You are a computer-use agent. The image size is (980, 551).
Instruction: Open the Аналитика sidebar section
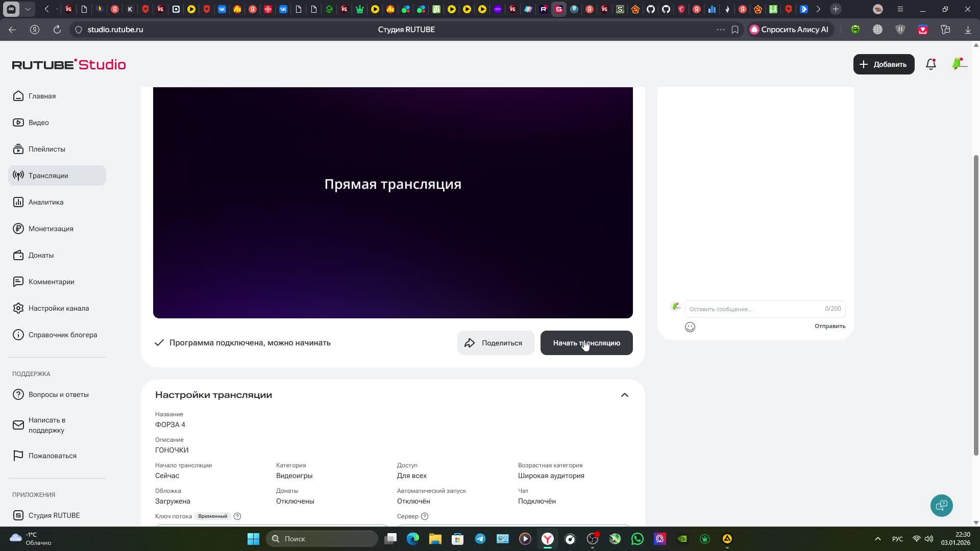tap(46, 202)
